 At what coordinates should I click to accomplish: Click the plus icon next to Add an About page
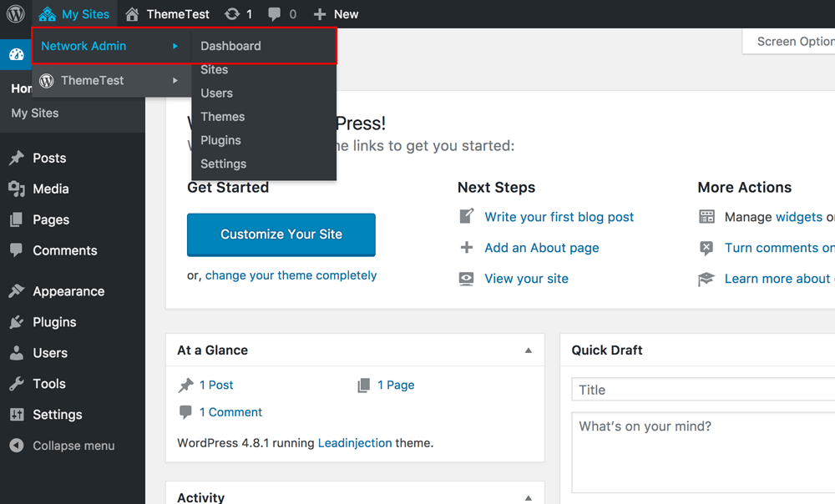click(467, 248)
